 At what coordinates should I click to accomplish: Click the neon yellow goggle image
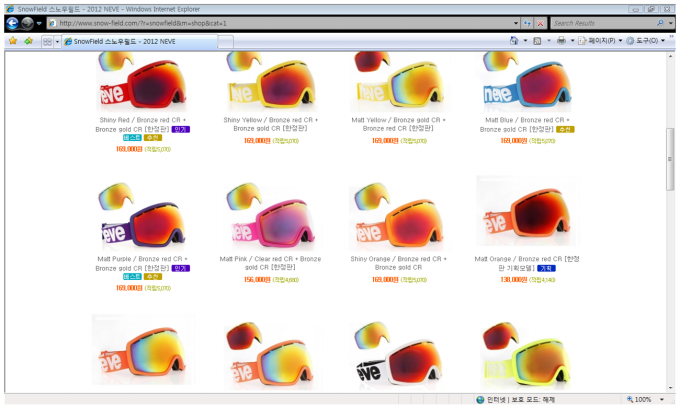click(526, 356)
